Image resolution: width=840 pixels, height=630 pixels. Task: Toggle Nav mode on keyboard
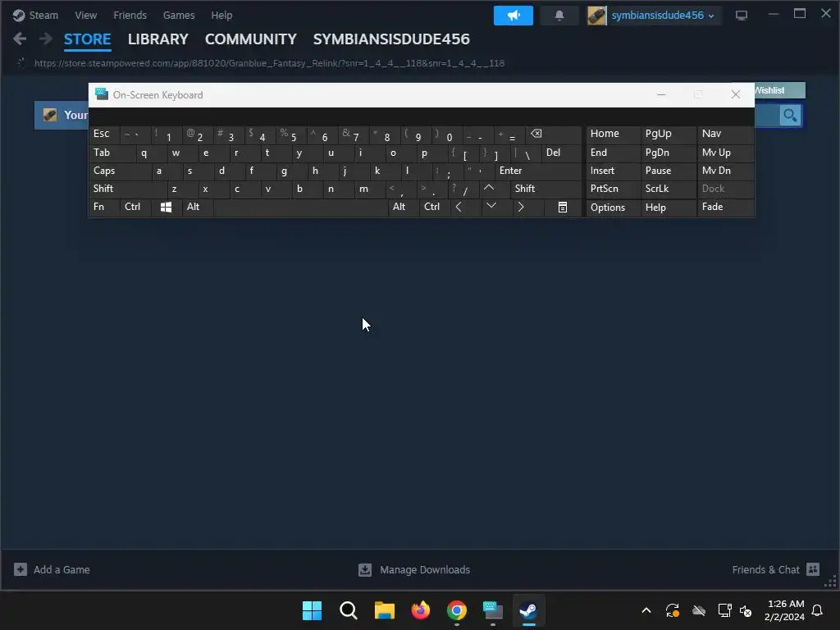tap(725, 134)
